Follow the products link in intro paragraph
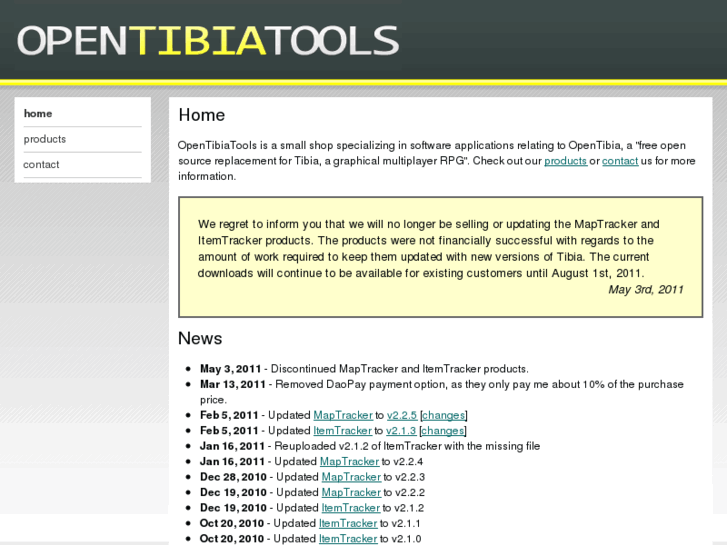This screenshot has height=545, width=727. pos(565,161)
